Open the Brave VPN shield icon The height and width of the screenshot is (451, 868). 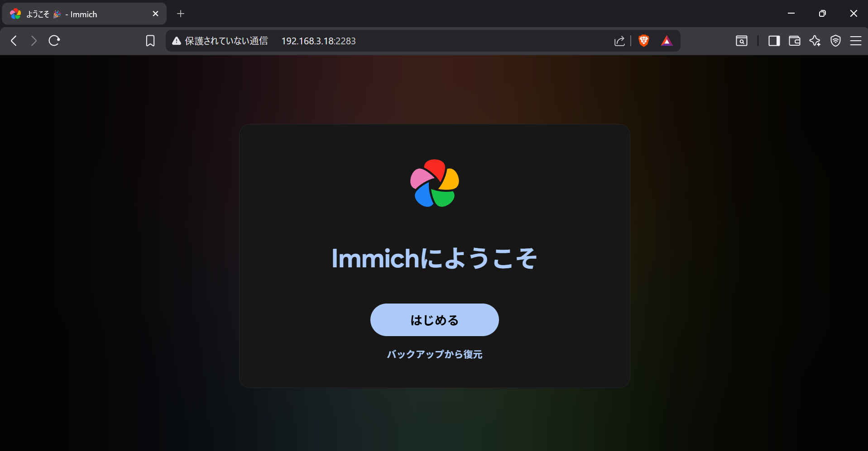835,41
